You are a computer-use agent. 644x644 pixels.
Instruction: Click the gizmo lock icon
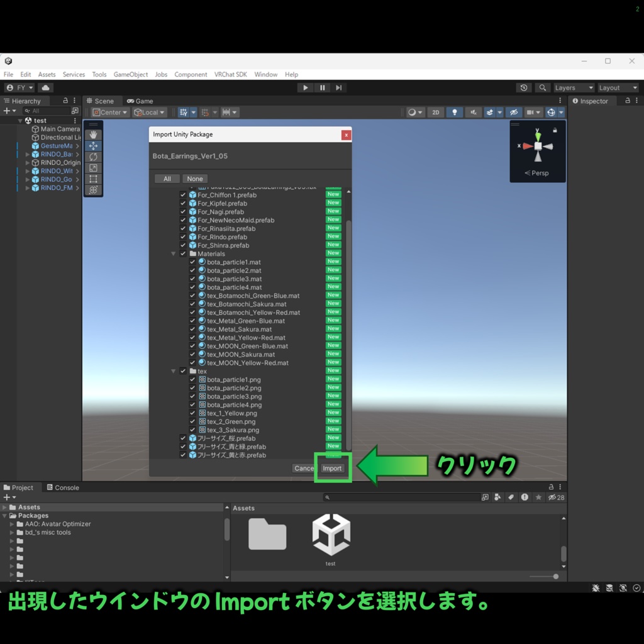point(555,130)
